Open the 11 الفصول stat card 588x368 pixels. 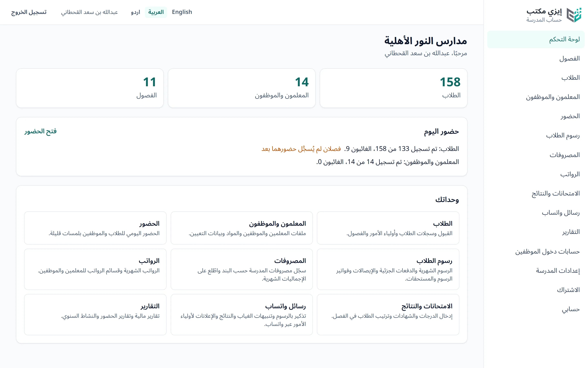(90, 88)
